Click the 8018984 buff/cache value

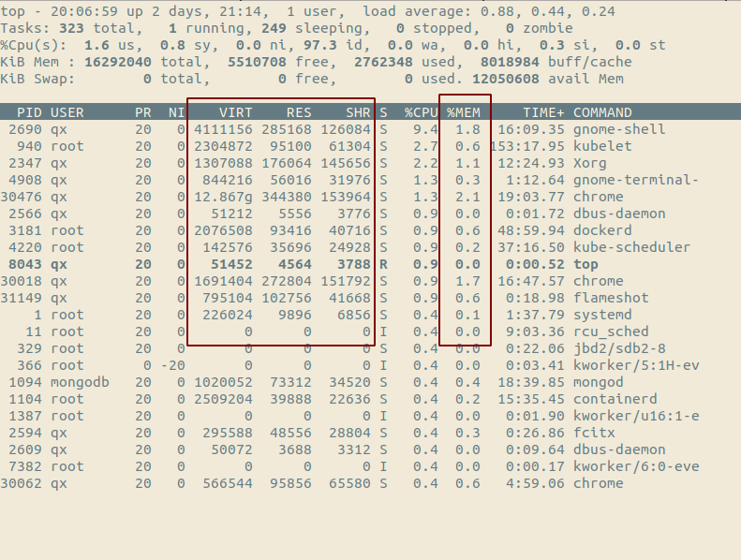(x=510, y=62)
